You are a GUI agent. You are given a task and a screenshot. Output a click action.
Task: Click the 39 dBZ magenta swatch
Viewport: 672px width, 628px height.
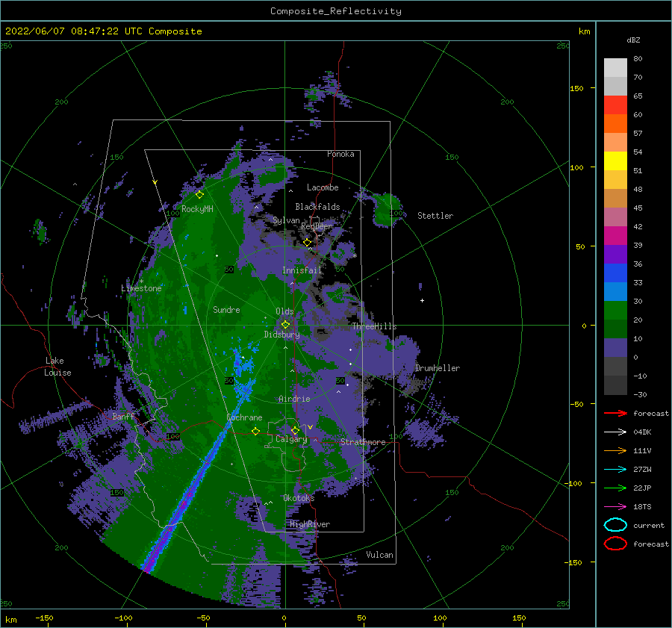pos(615,235)
